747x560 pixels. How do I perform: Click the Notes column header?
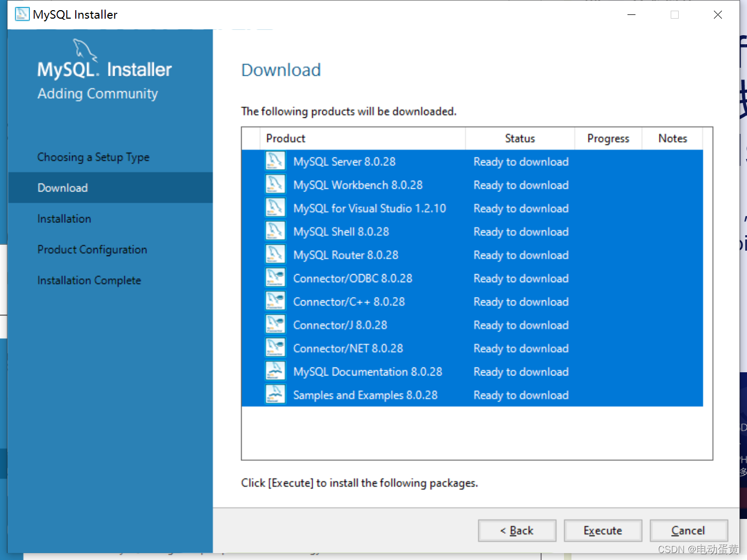[672, 139]
